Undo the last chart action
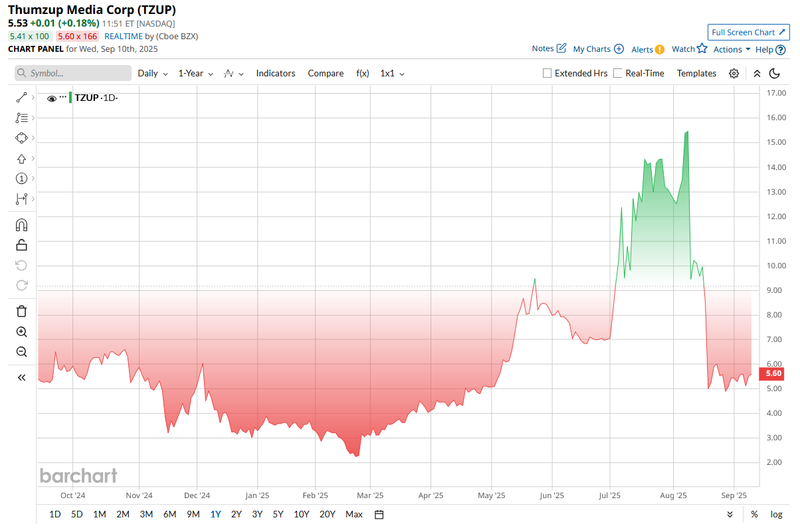This screenshot has height=532, width=800. tap(21, 266)
